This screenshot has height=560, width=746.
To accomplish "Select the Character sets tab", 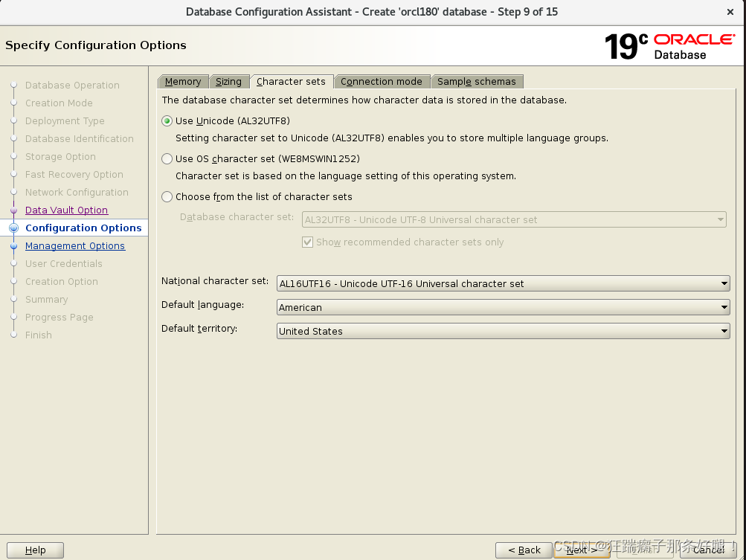I will coord(291,82).
